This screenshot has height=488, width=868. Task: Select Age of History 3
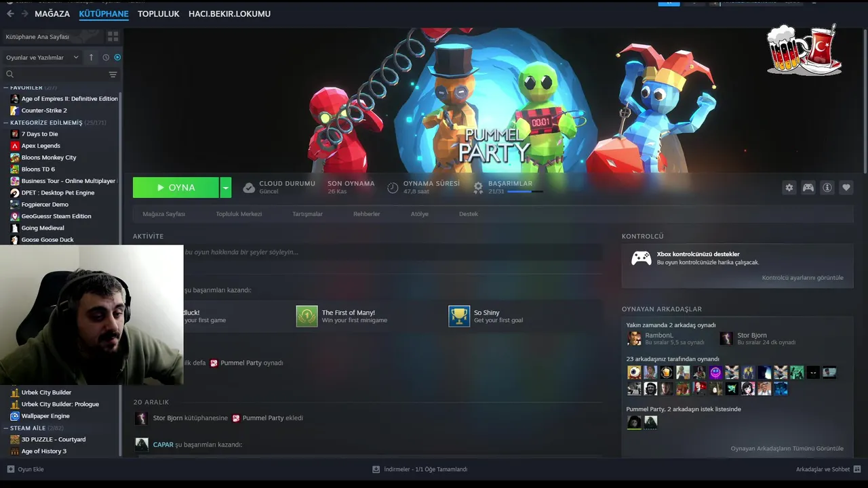click(x=43, y=451)
